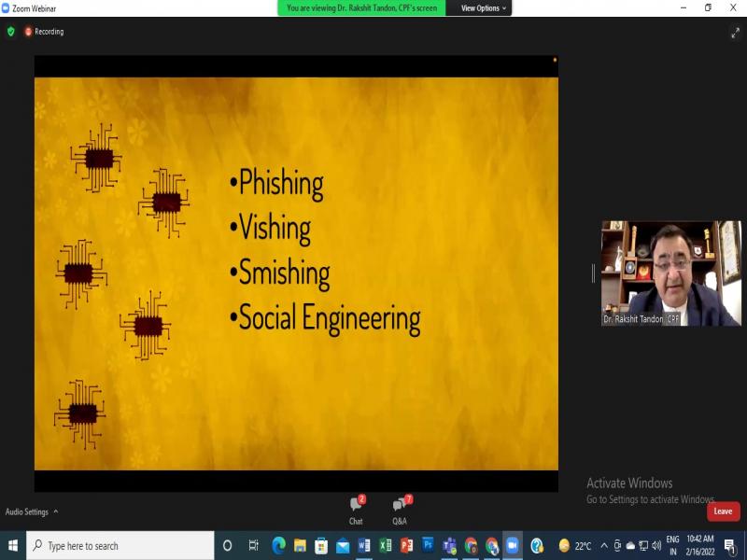Click the video panel resize handle

coord(593,273)
